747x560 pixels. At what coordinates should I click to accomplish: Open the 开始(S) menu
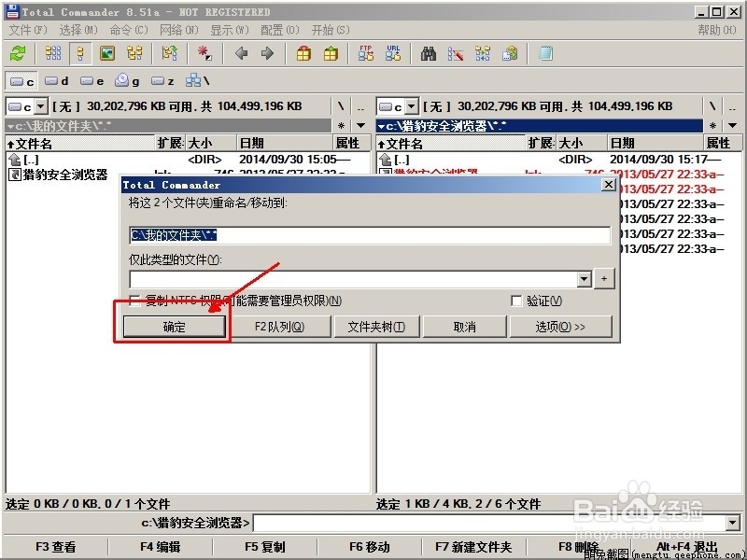[331, 30]
